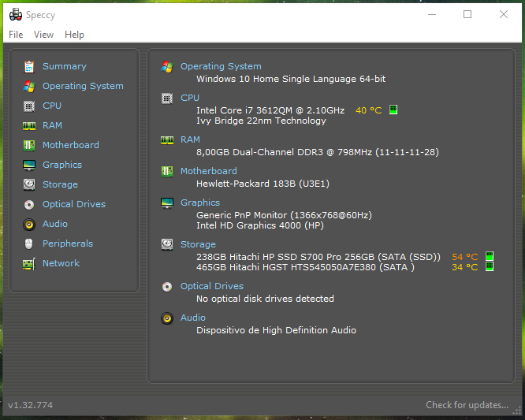This screenshot has height=420, width=525.
Task: Click the Graphics heading link in summary
Action: [200, 203]
